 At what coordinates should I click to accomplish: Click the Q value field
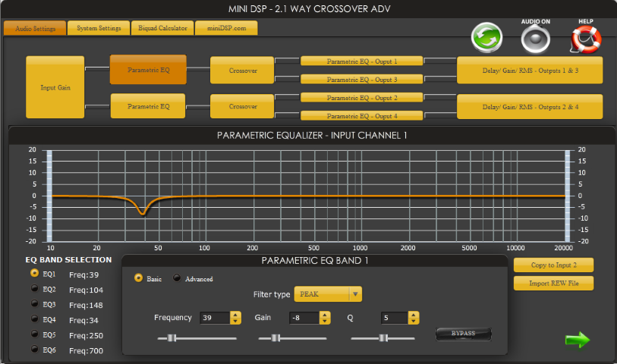tap(395, 318)
